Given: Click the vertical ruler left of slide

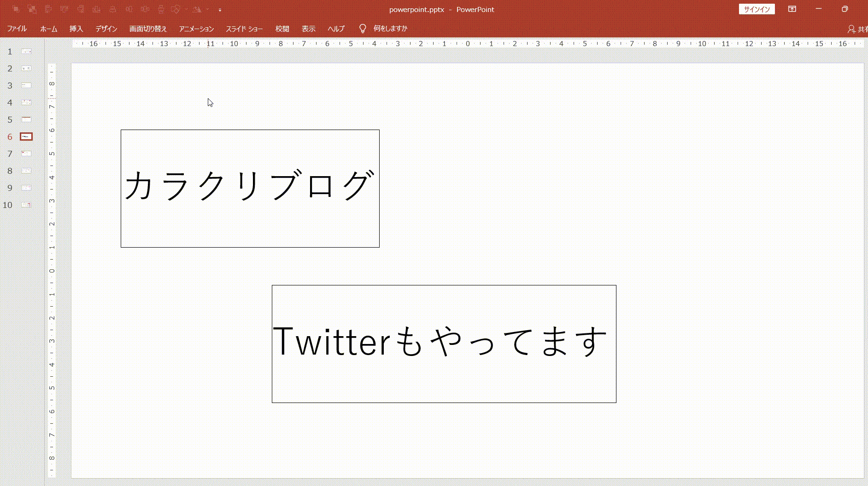Looking at the screenshot, I should [x=52, y=271].
